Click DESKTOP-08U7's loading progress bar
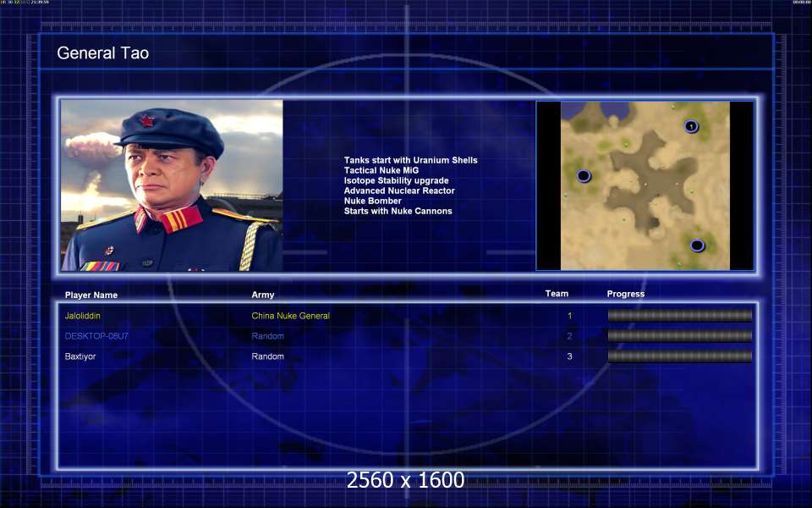This screenshot has height=508, width=812. [x=680, y=336]
